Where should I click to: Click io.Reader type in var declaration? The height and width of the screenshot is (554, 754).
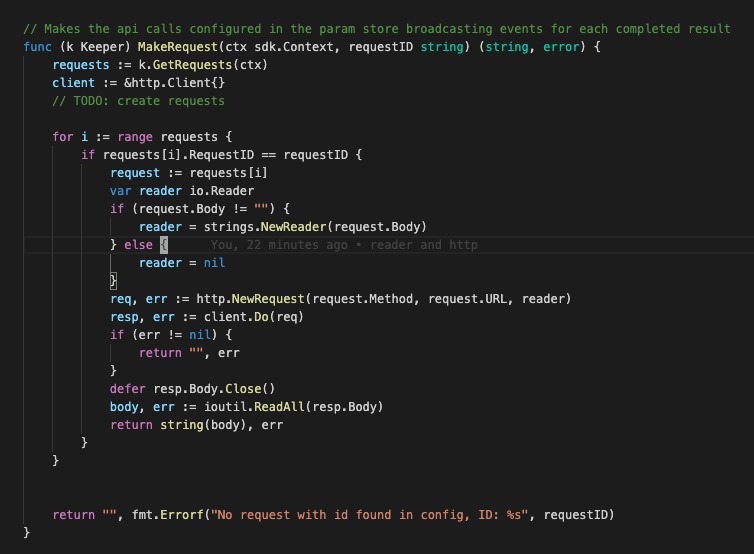222,191
